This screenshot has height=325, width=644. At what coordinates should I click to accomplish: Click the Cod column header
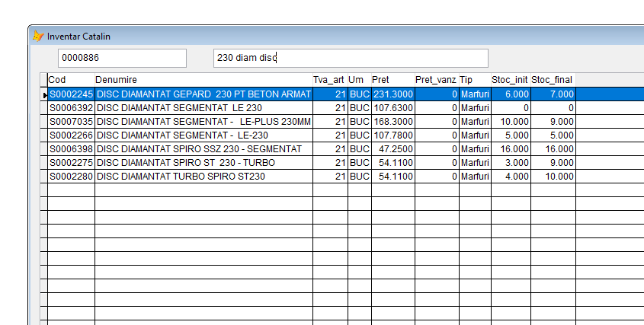(x=71, y=80)
